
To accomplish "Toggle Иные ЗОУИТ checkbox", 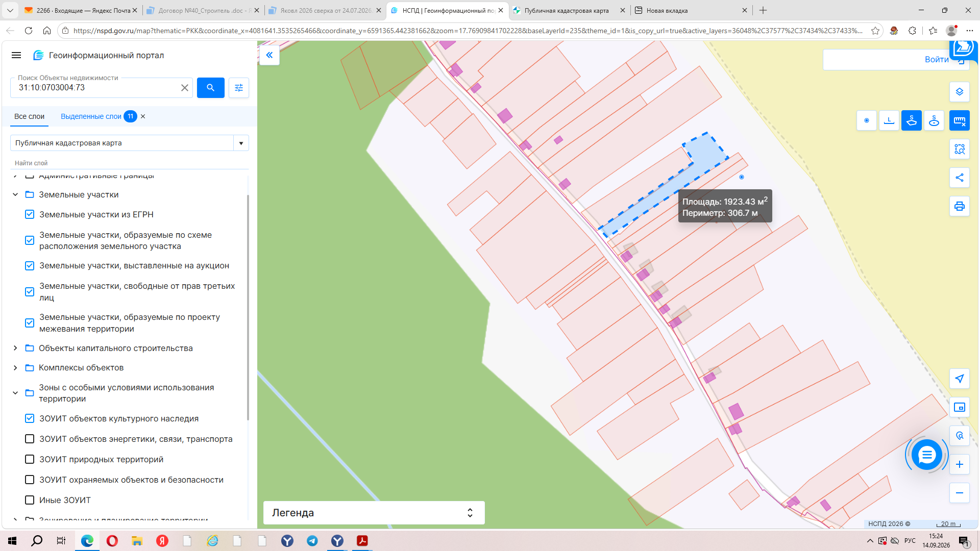I will [30, 500].
